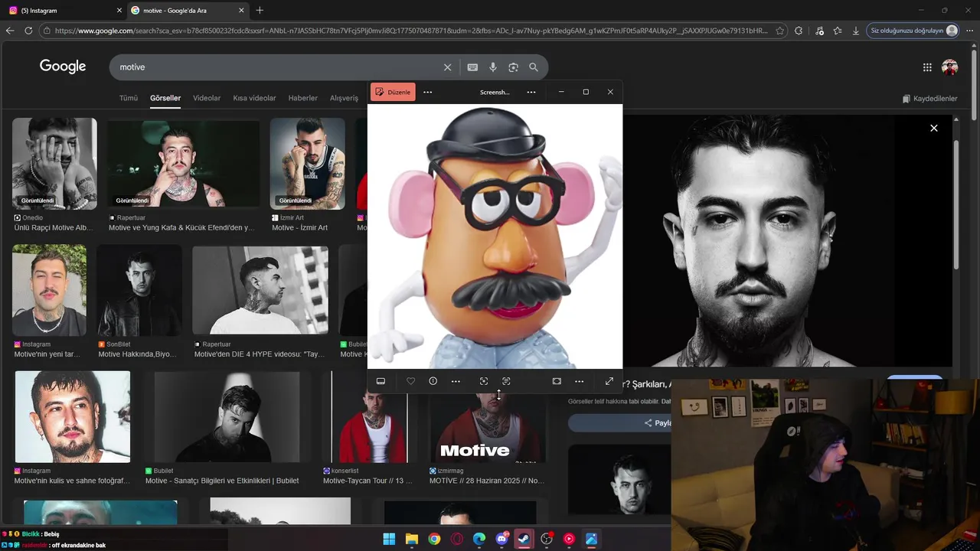Viewport: 980px width, 551px height.
Task: Open the browser extensions puzzle icon
Action: pos(799,31)
